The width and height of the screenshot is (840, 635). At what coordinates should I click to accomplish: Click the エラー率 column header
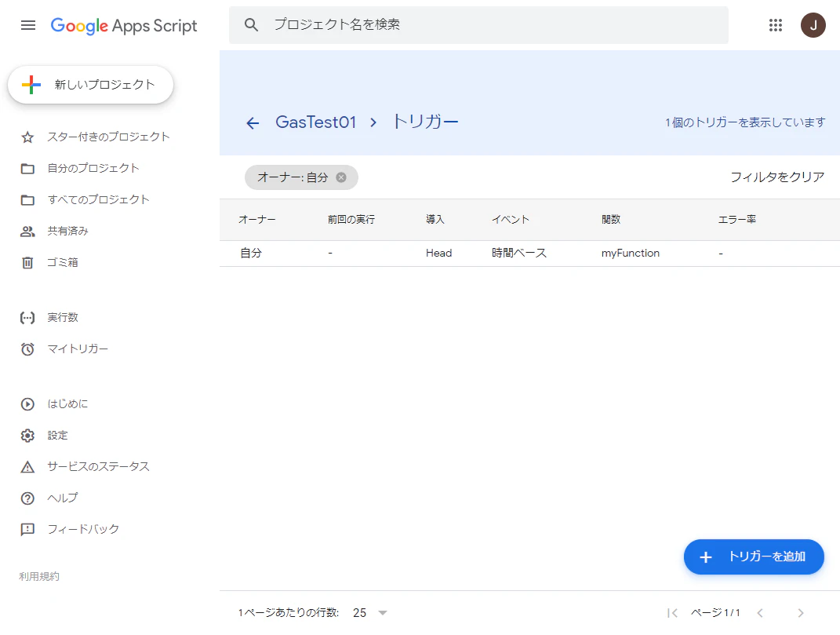click(737, 219)
